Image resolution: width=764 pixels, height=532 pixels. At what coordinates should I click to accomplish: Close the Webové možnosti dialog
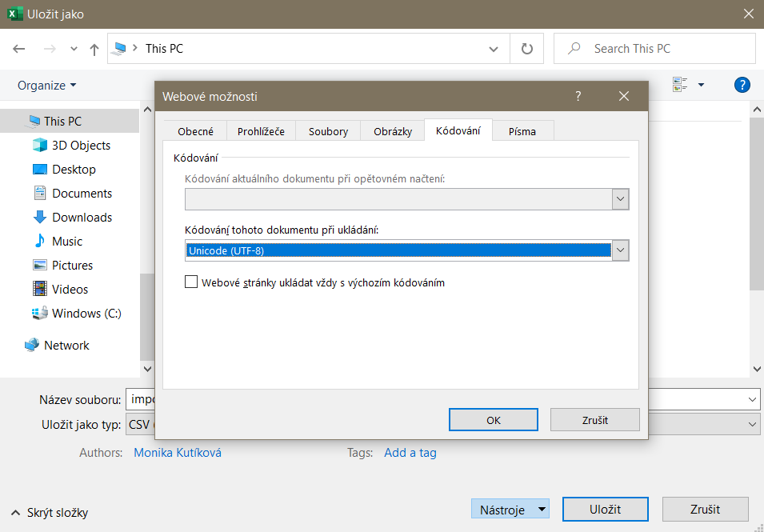(624, 96)
